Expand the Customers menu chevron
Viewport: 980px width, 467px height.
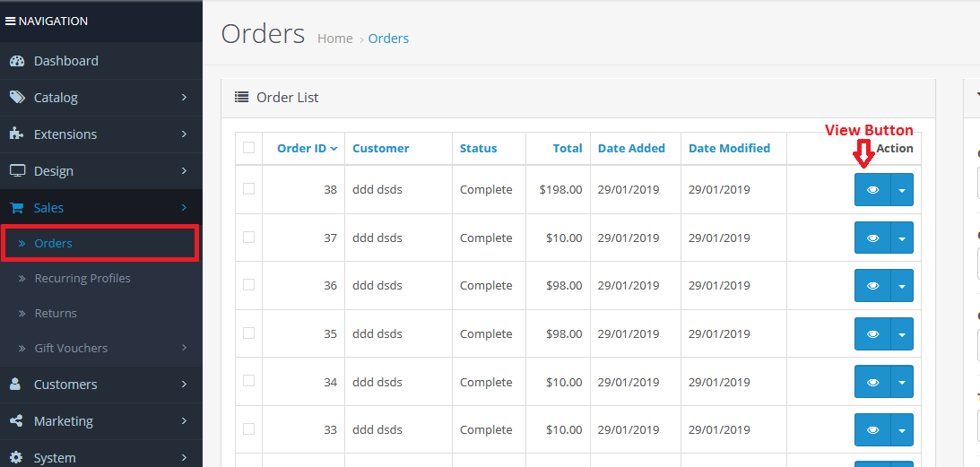(185, 384)
